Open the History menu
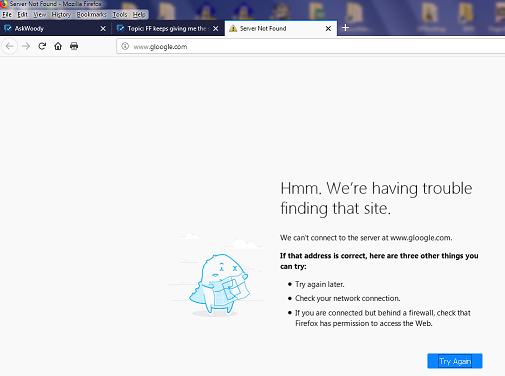This screenshot has width=505, height=376. point(61,15)
